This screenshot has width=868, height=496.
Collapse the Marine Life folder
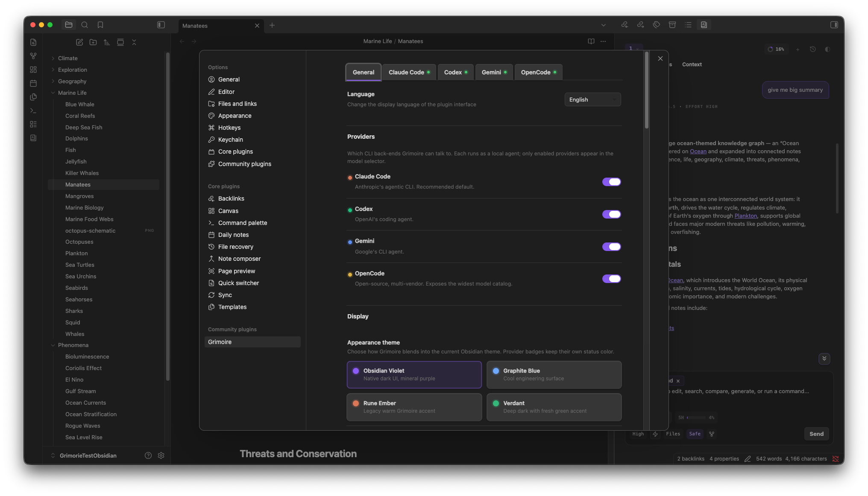(x=72, y=93)
